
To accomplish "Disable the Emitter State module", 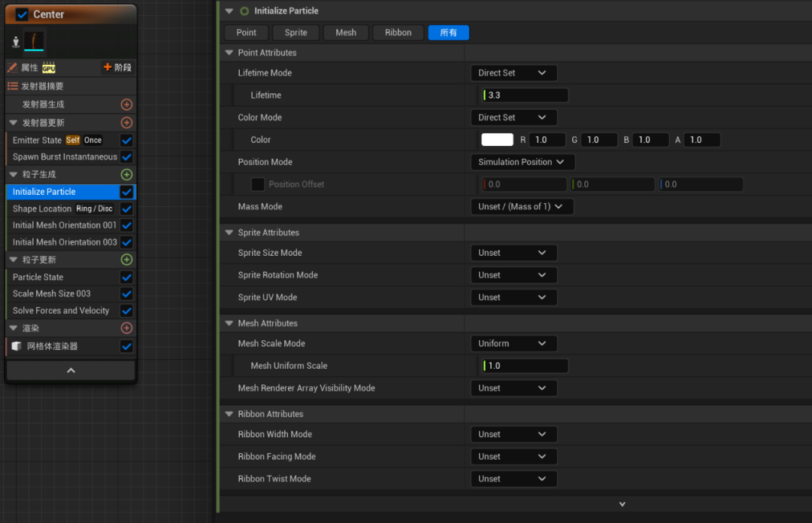I will coord(126,141).
